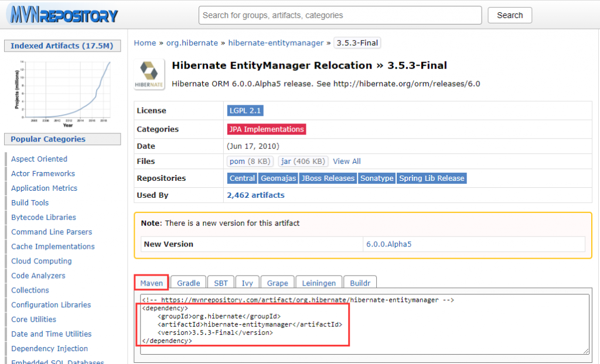600x364 pixels.
Task: Open Code Analyzers category
Action: (x=38, y=276)
